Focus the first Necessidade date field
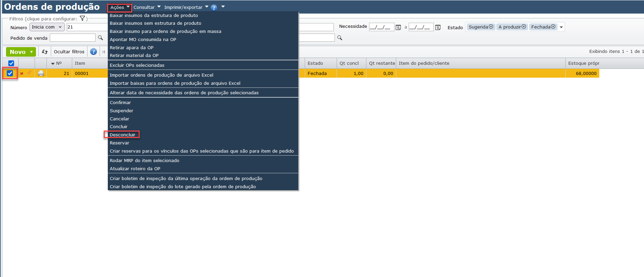The width and height of the screenshot is (644, 277). (382, 27)
